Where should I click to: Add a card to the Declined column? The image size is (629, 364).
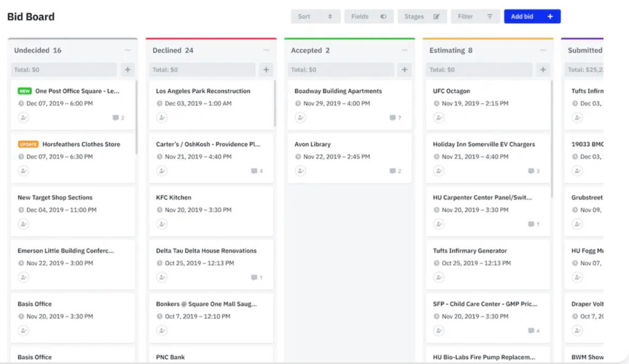coord(266,70)
